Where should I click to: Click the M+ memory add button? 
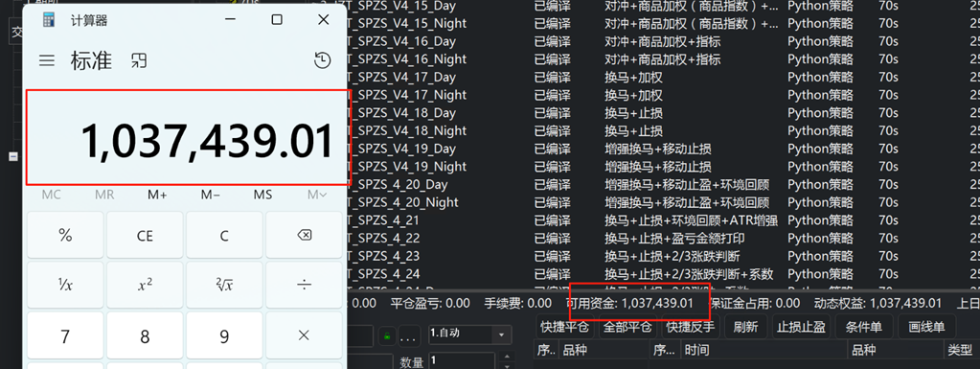(157, 196)
